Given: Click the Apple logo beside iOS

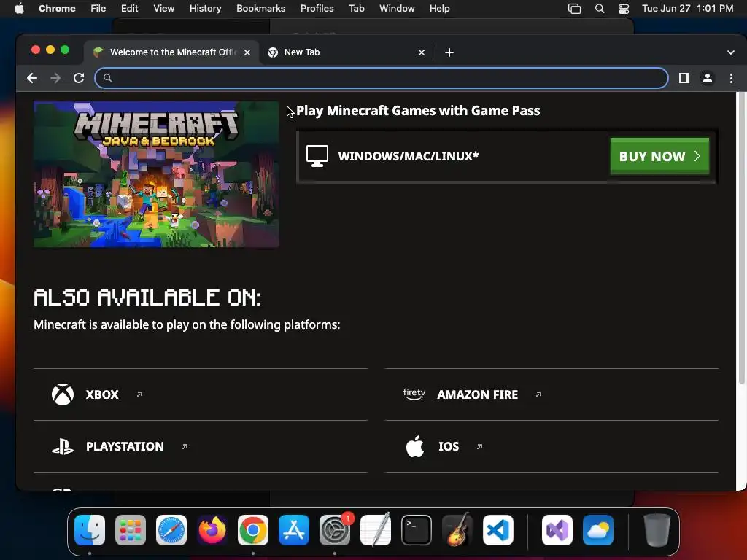Looking at the screenshot, I should (415, 446).
